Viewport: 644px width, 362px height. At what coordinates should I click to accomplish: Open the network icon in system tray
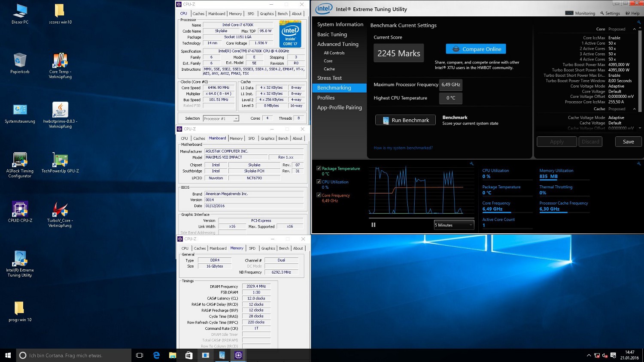click(597, 355)
